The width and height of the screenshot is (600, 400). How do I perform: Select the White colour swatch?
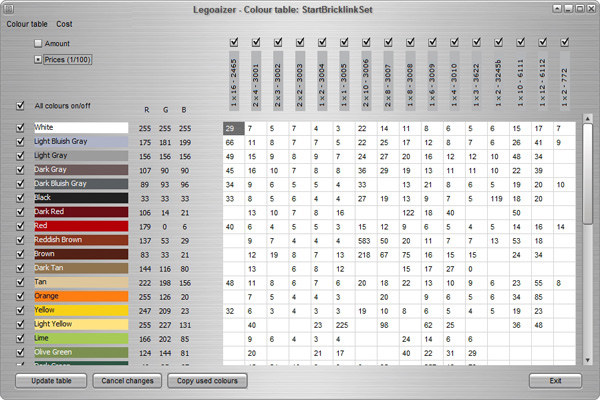(x=81, y=127)
